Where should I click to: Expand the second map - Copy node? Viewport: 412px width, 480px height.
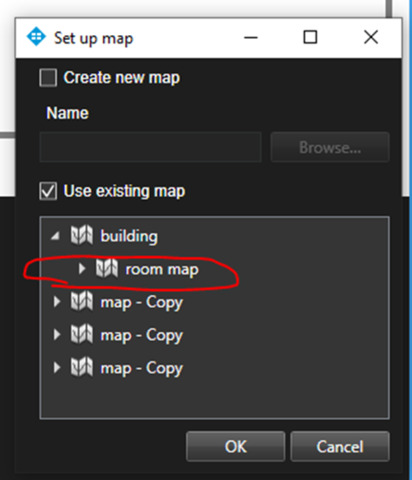pyautogui.click(x=57, y=334)
